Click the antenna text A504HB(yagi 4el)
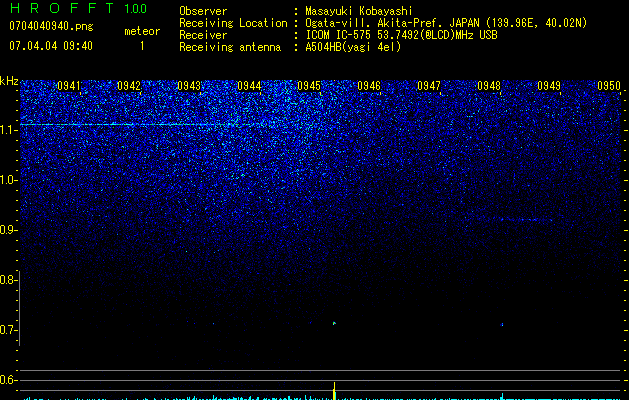 (x=353, y=47)
